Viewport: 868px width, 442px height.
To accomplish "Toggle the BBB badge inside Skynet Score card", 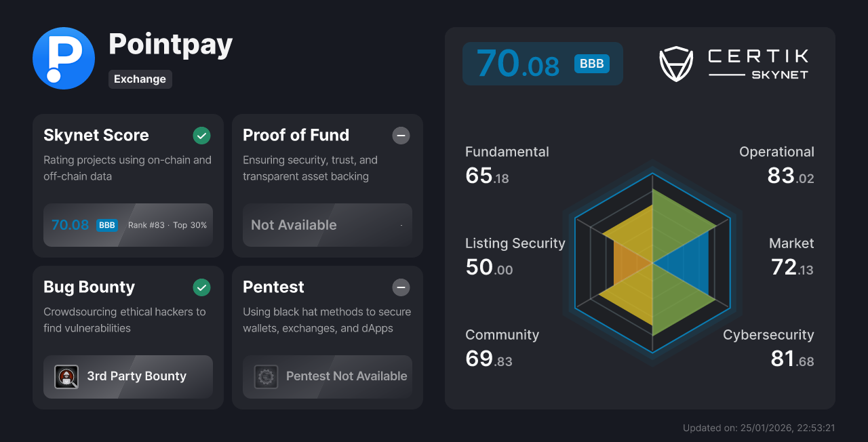I will click(x=106, y=225).
